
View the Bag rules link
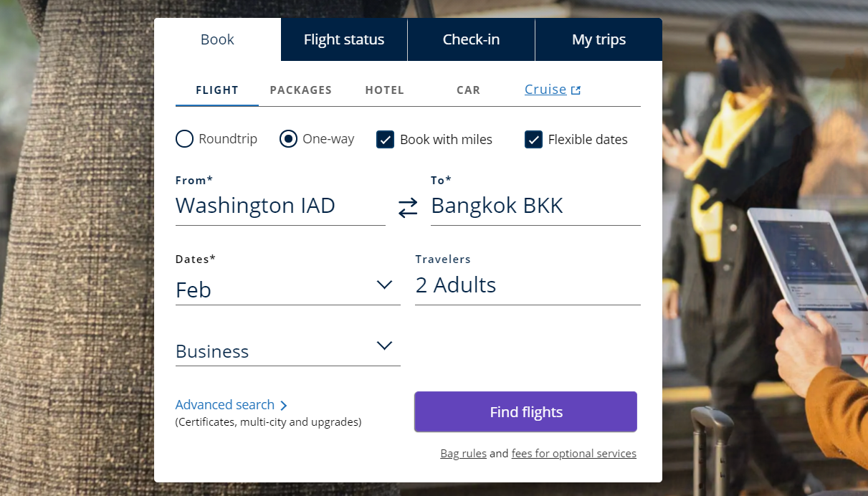pos(463,453)
